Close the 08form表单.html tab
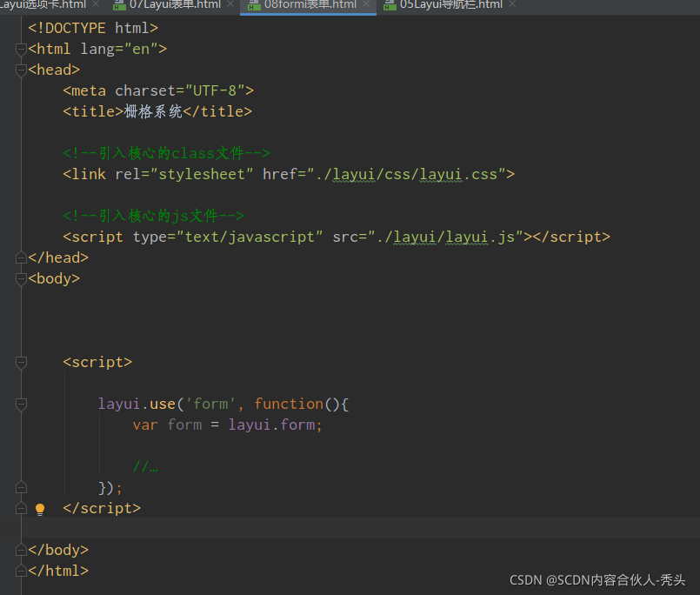 (x=366, y=4)
